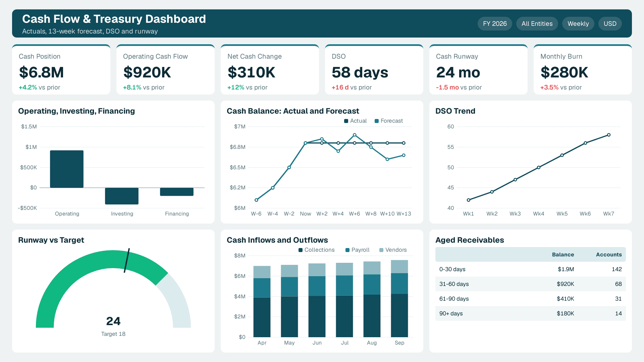The width and height of the screenshot is (644, 362).
Task: Click the Monthly Burn $280K value
Action: pyautogui.click(x=565, y=72)
